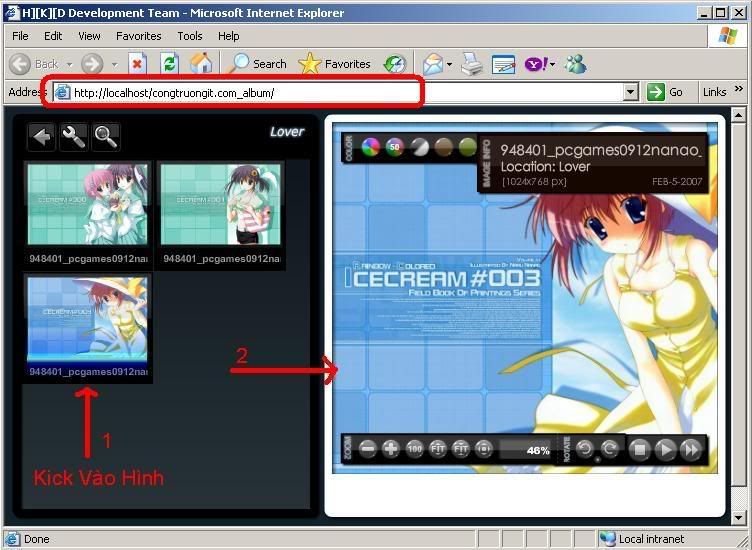Go to the Home page
This screenshot has height=550, width=752.
201,64
